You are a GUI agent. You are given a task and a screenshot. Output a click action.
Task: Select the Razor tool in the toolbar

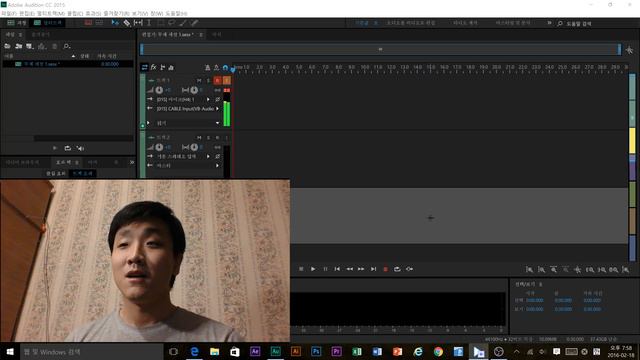point(127,23)
